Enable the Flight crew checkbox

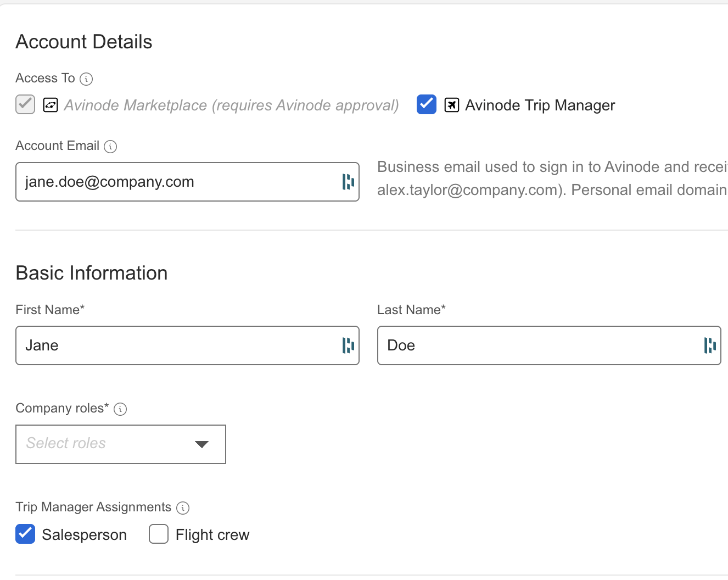tap(159, 534)
